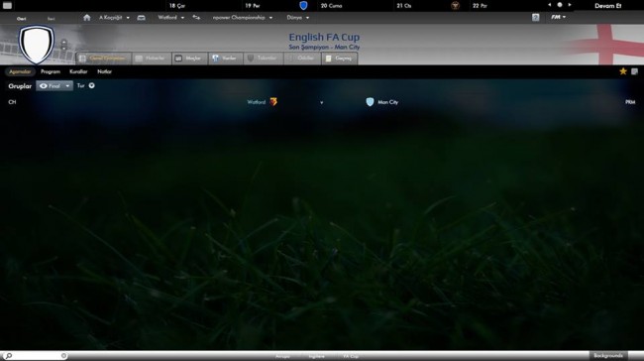Move the calendar back with the left arrow

[x=550, y=5]
